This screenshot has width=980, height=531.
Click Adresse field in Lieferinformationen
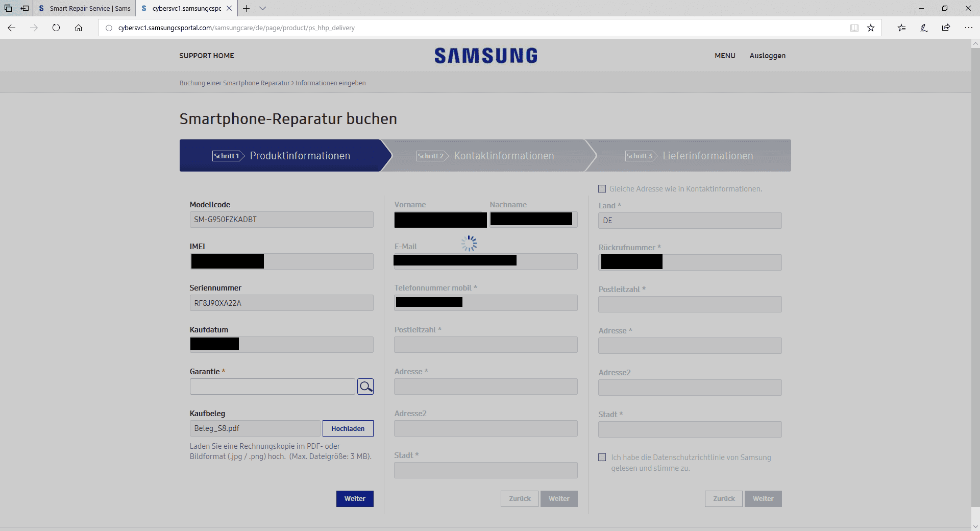690,346
